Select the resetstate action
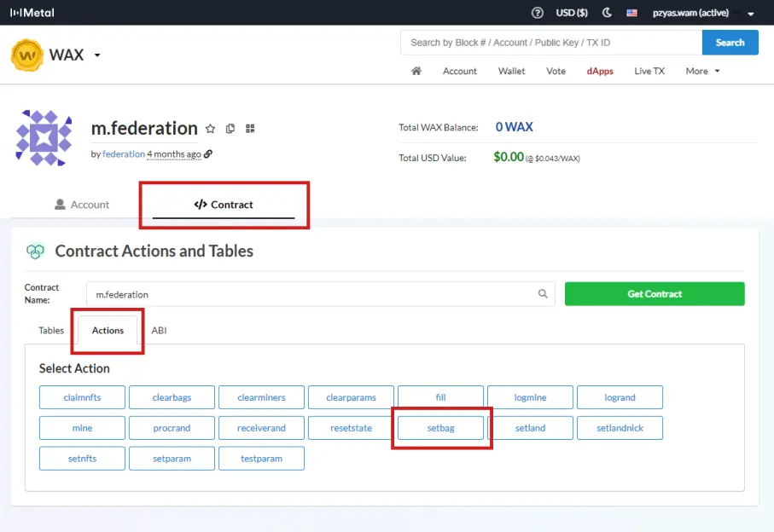 [351, 428]
